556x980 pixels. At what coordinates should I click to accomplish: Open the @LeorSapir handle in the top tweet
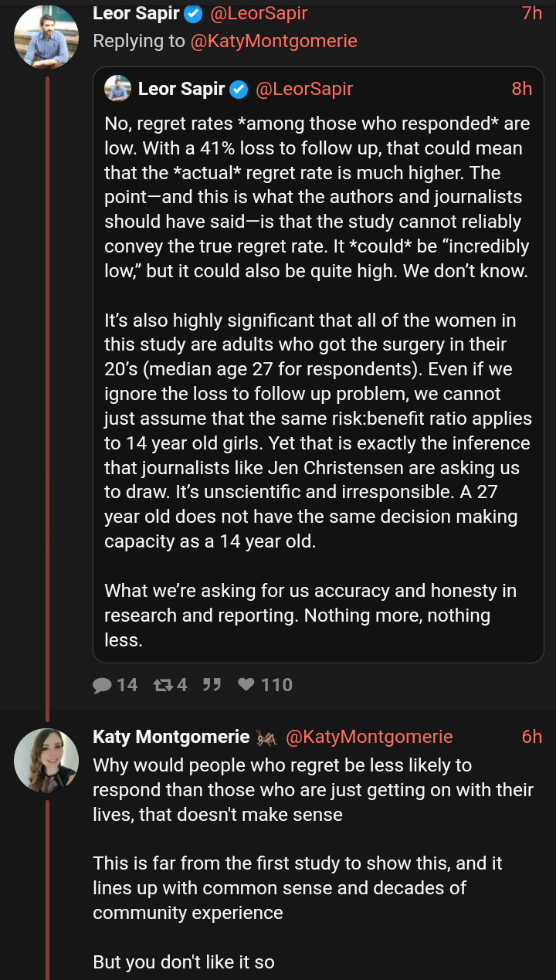click(x=259, y=13)
